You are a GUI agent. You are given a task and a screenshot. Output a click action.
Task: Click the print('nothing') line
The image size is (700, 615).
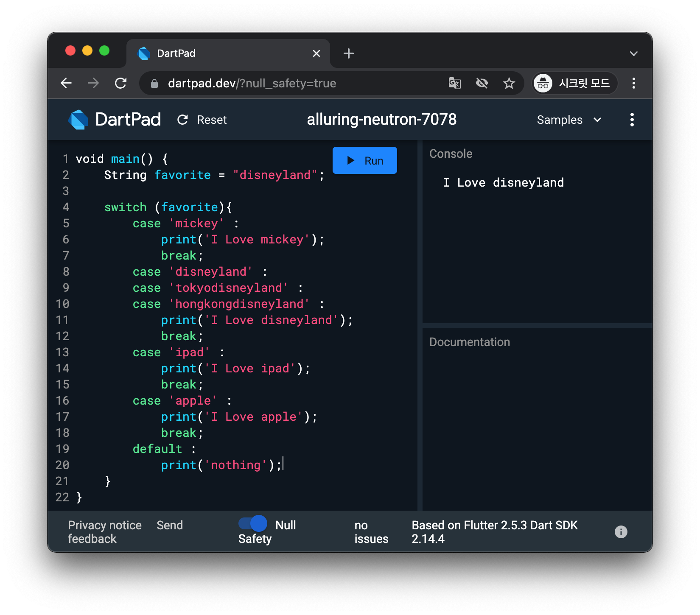(x=221, y=465)
